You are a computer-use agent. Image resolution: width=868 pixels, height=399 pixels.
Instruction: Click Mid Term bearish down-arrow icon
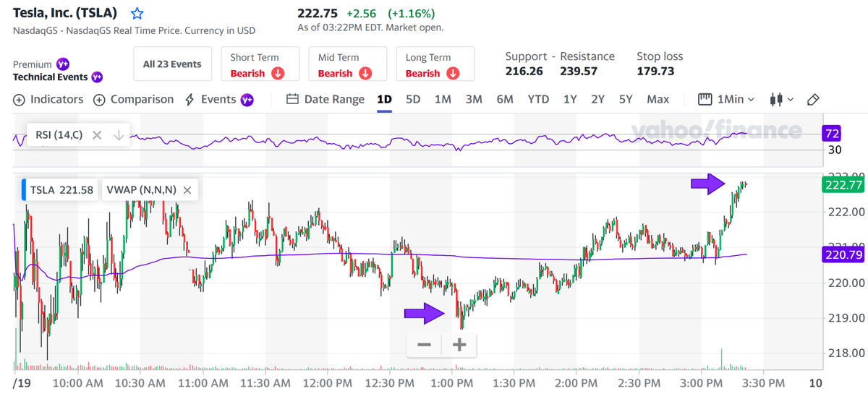coord(365,74)
